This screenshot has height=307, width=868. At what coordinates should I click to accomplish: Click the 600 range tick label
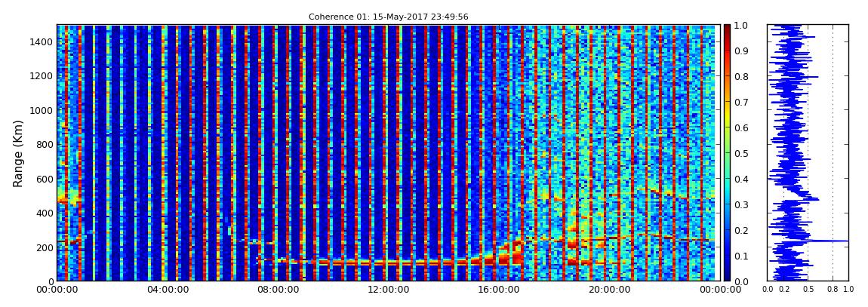(45, 179)
